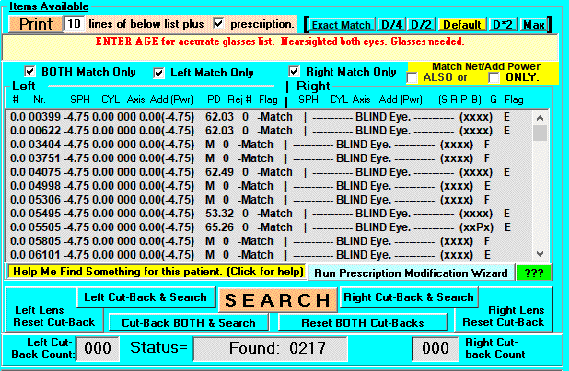Click the red ENTER AGE warning message
This screenshot has height=371, width=569.
coord(280,41)
